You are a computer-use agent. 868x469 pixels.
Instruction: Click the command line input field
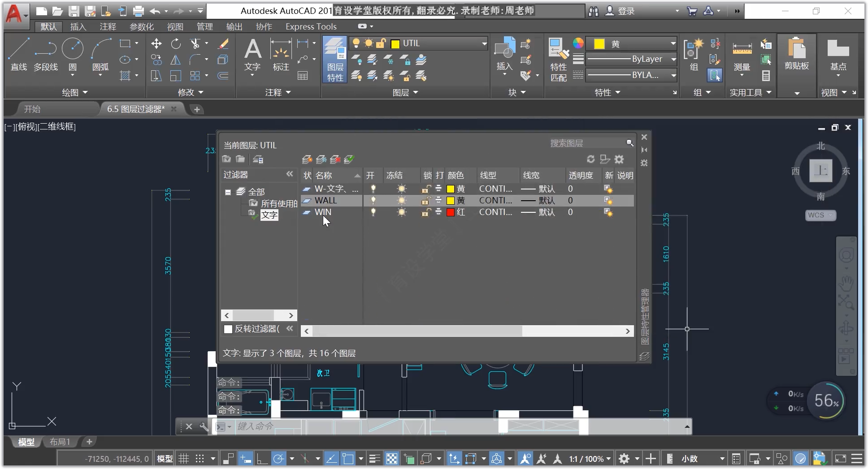pos(457,426)
